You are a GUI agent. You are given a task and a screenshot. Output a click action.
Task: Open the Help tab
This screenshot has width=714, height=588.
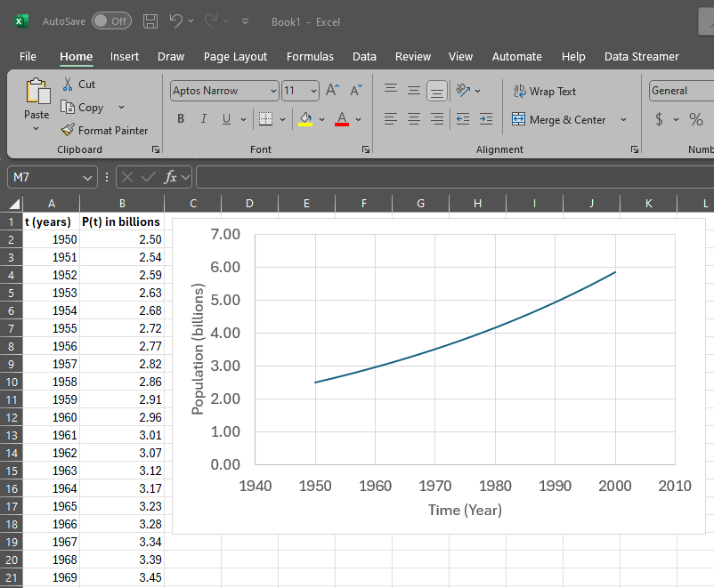click(573, 56)
